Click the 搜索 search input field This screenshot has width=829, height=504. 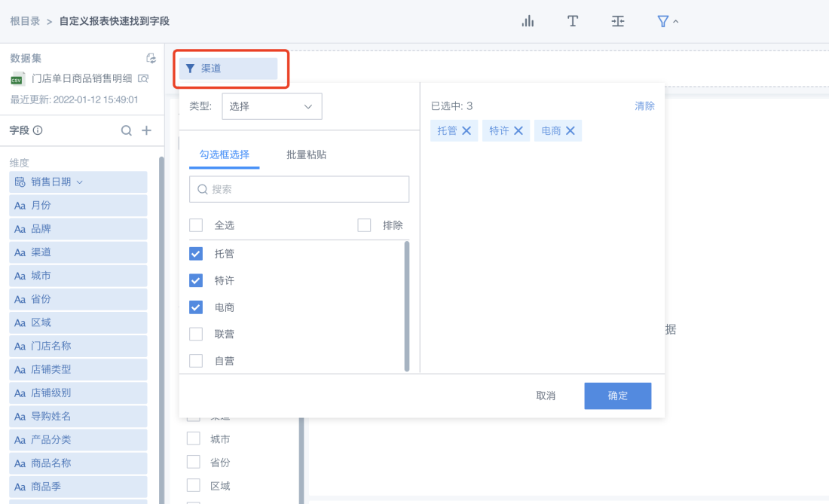click(x=299, y=190)
